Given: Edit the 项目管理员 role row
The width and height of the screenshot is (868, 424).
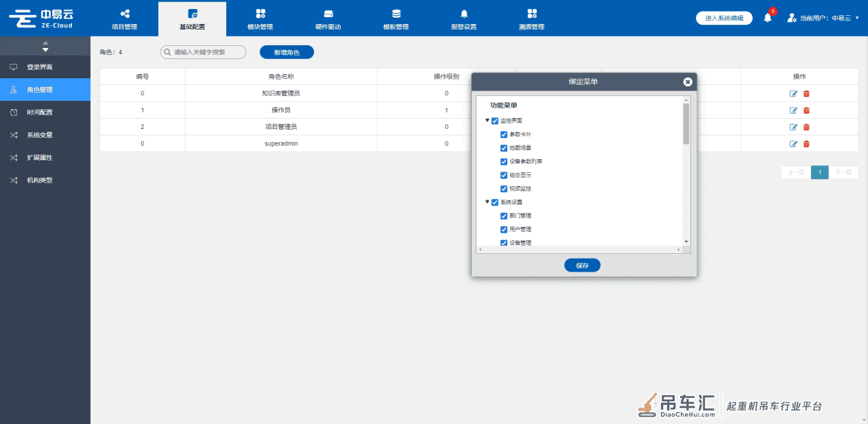Looking at the screenshot, I should pos(793,127).
